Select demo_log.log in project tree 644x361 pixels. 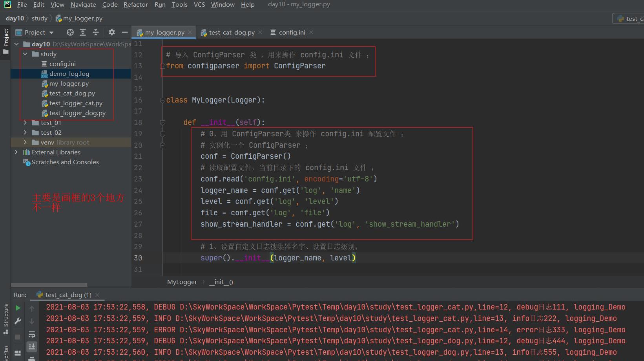[65, 73]
